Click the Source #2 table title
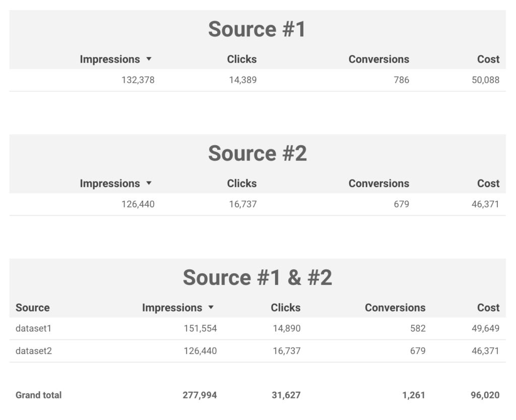This screenshot has width=516, height=420. point(257,154)
